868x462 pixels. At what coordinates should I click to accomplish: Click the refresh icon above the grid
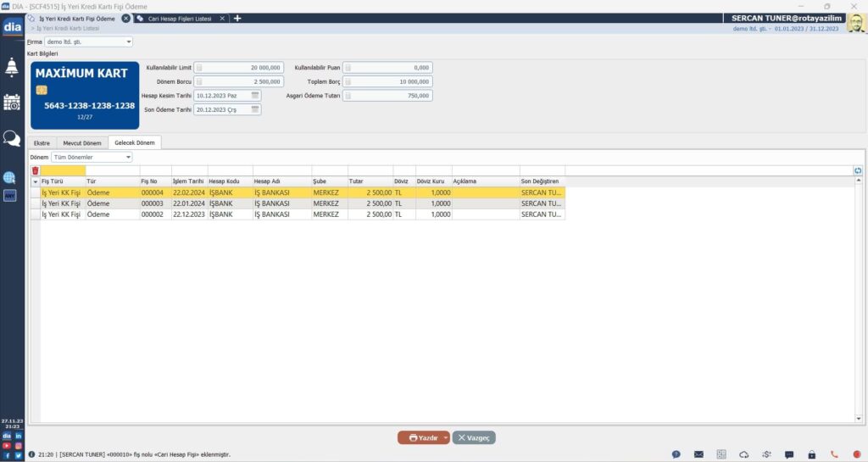click(x=858, y=170)
